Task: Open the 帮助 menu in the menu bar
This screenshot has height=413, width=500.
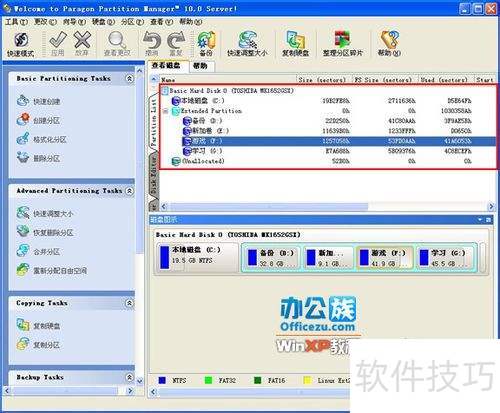Action: (x=190, y=22)
